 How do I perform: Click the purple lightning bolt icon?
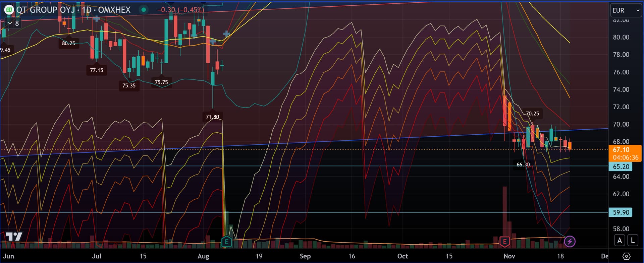tap(570, 241)
